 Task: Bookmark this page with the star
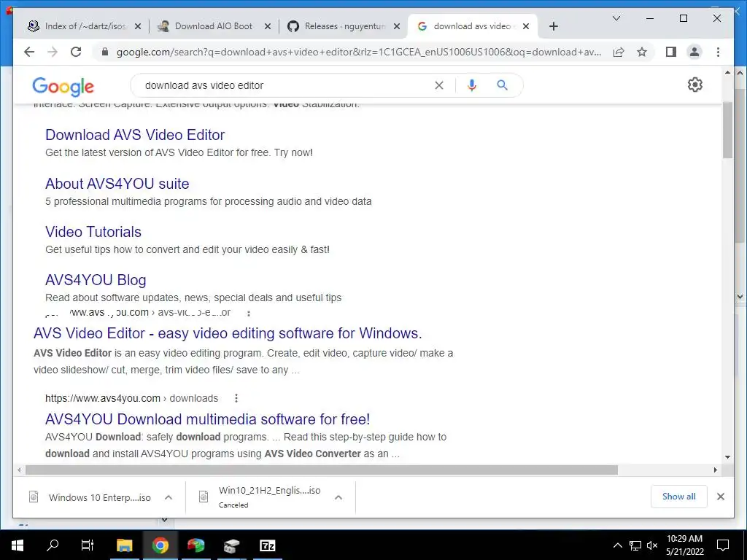coord(642,52)
